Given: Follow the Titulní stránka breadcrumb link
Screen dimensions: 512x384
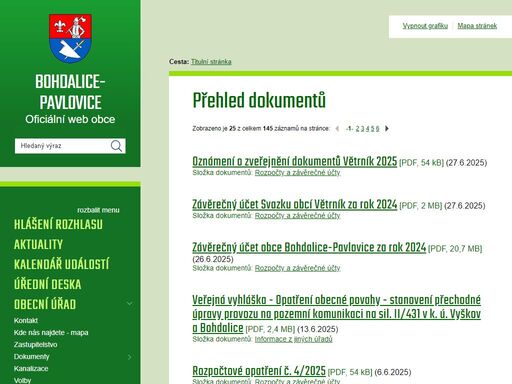Looking at the screenshot, I should [211, 62].
